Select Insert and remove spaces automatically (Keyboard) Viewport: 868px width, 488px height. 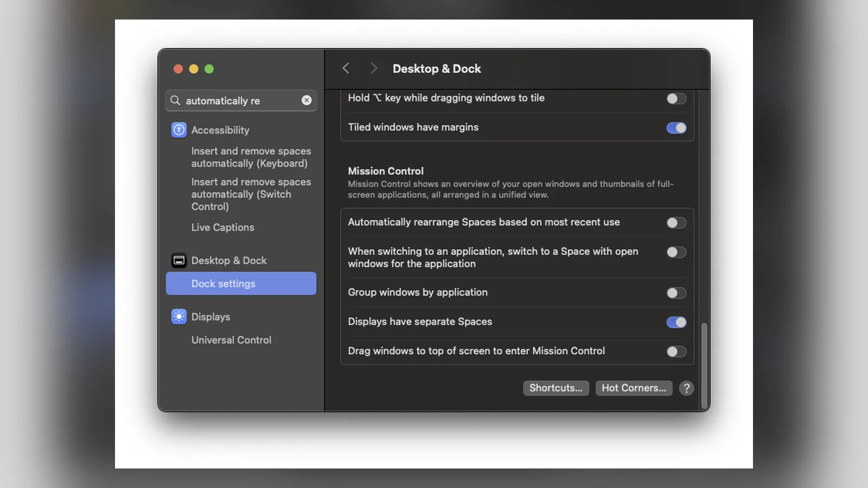(x=251, y=157)
